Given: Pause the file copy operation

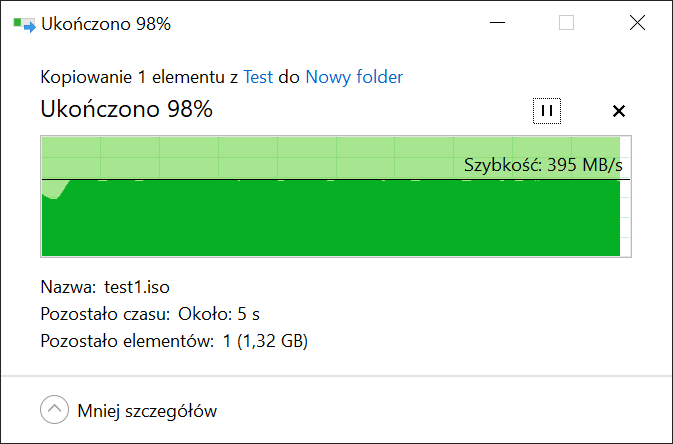Looking at the screenshot, I should (547, 111).
